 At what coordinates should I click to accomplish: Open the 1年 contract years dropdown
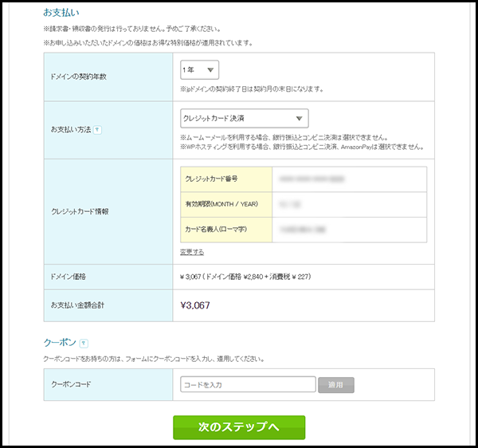199,70
